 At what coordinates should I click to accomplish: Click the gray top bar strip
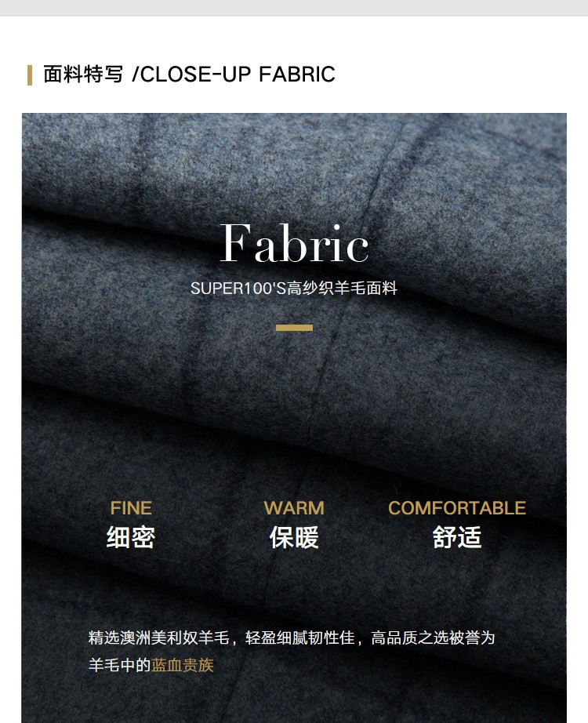coord(294,8)
